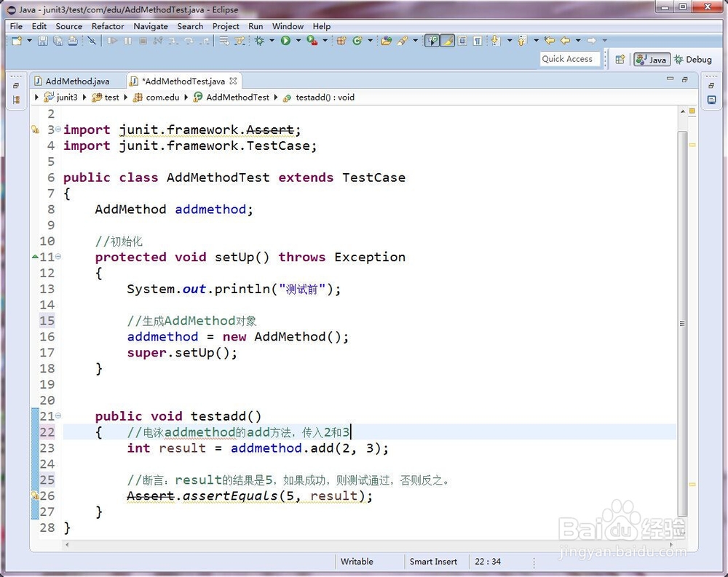Open the Back history dropdown arrow
The width and height of the screenshot is (728, 577).
[578, 41]
